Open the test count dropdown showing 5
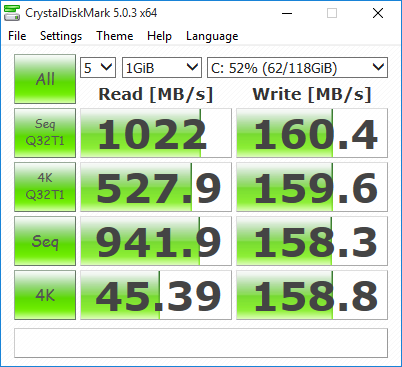The width and height of the screenshot is (402, 367). pyautogui.click(x=98, y=68)
